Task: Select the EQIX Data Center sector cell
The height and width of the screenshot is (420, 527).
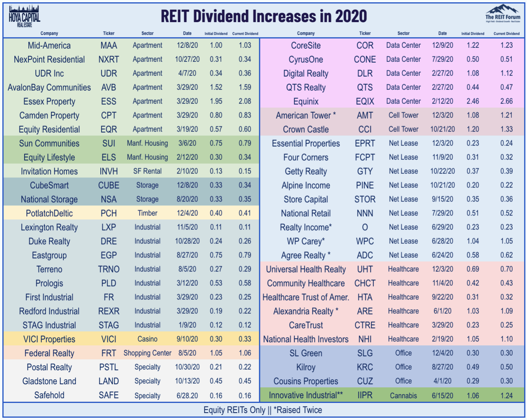Action: click(x=403, y=101)
